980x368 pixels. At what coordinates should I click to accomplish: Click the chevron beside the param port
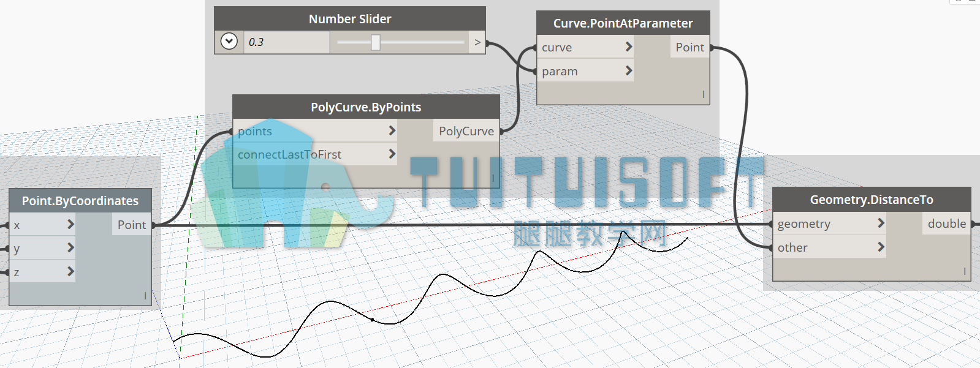tap(628, 70)
